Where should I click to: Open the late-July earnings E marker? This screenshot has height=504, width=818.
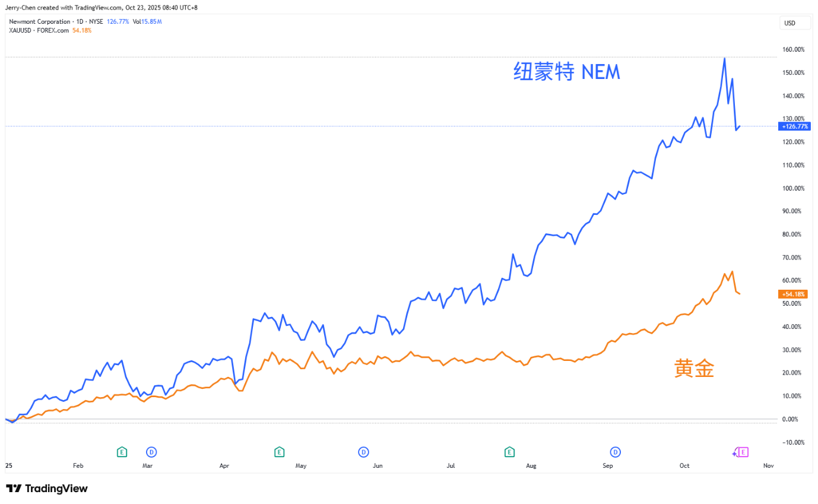coord(509,452)
